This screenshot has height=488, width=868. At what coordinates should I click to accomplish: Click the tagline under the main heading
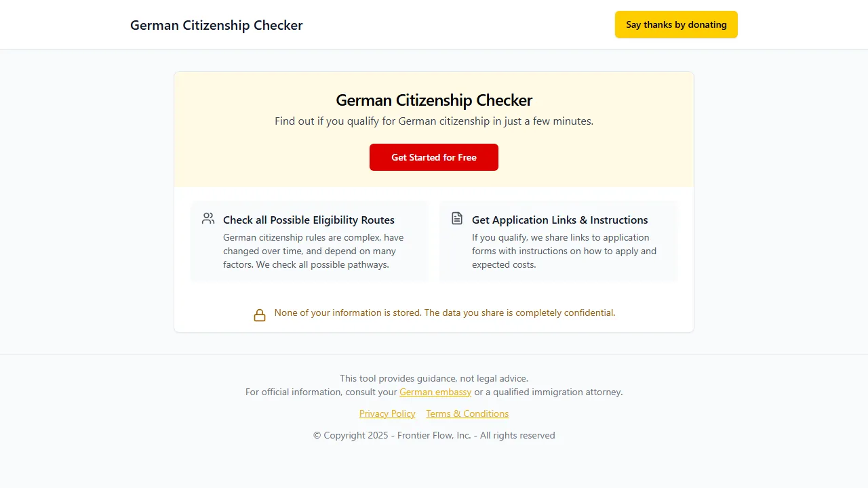click(434, 121)
